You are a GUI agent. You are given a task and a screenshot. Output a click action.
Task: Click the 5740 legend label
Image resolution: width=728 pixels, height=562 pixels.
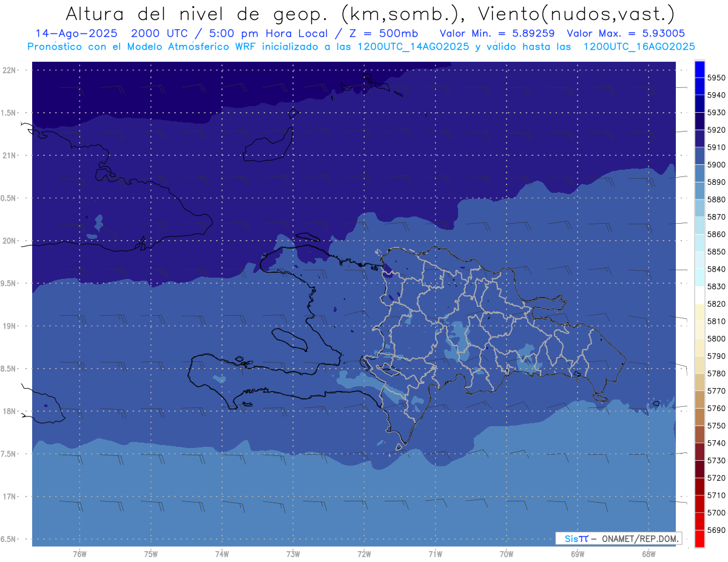(716, 443)
